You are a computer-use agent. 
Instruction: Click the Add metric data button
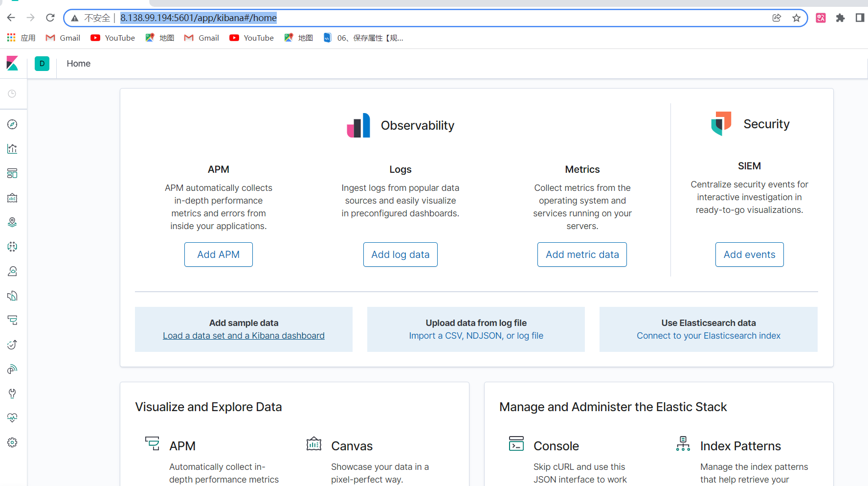(x=582, y=255)
